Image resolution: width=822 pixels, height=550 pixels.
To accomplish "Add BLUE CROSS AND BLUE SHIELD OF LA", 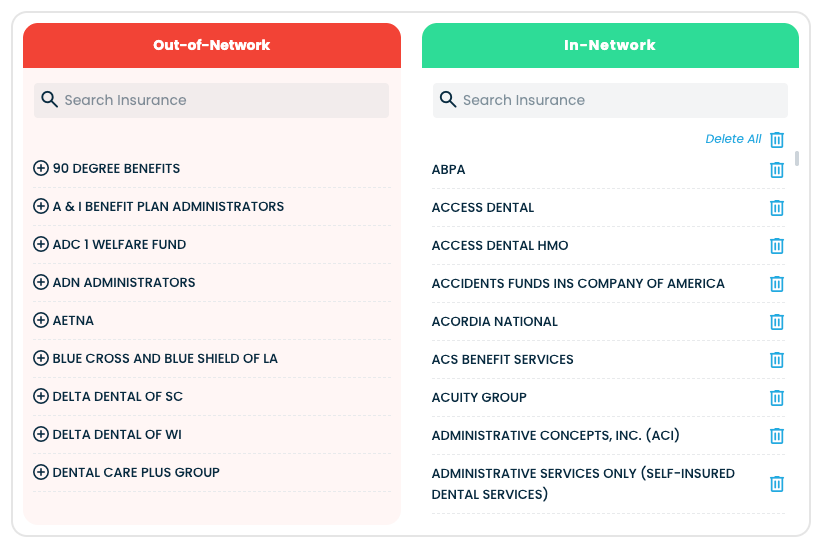I will point(41,358).
